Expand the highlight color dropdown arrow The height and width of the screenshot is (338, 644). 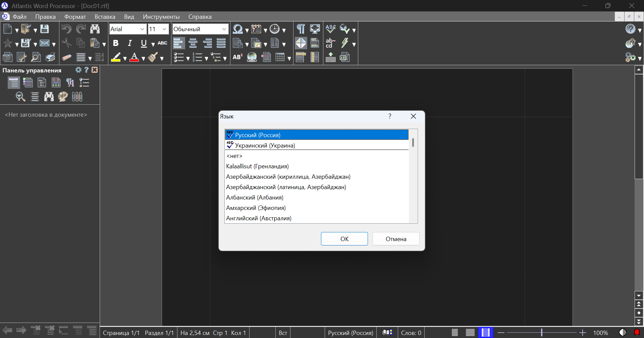pos(125,59)
